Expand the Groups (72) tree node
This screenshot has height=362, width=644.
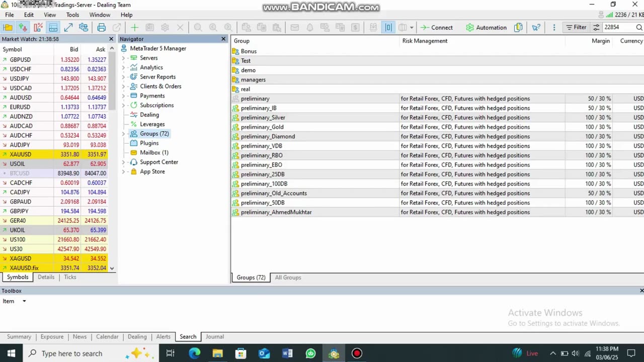pyautogui.click(x=123, y=134)
